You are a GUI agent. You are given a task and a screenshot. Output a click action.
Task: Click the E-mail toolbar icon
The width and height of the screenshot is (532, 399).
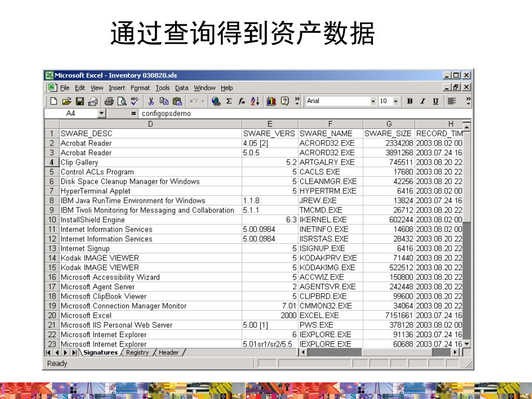[x=92, y=101]
